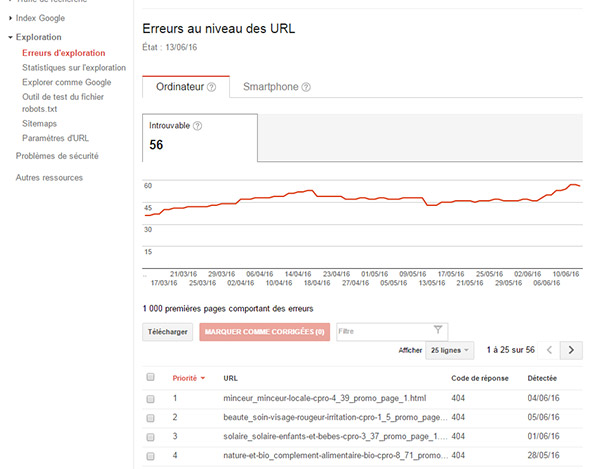Open Problèmes de sécurité

click(x=57, y=156)
